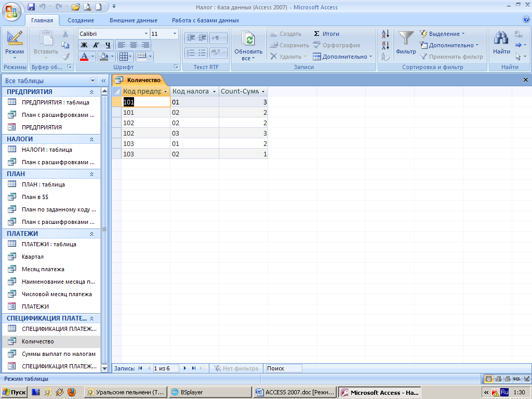Viewport: 532px width, 399px height.
Task: Open a database via the folder icon
Action: pos(76,7)
